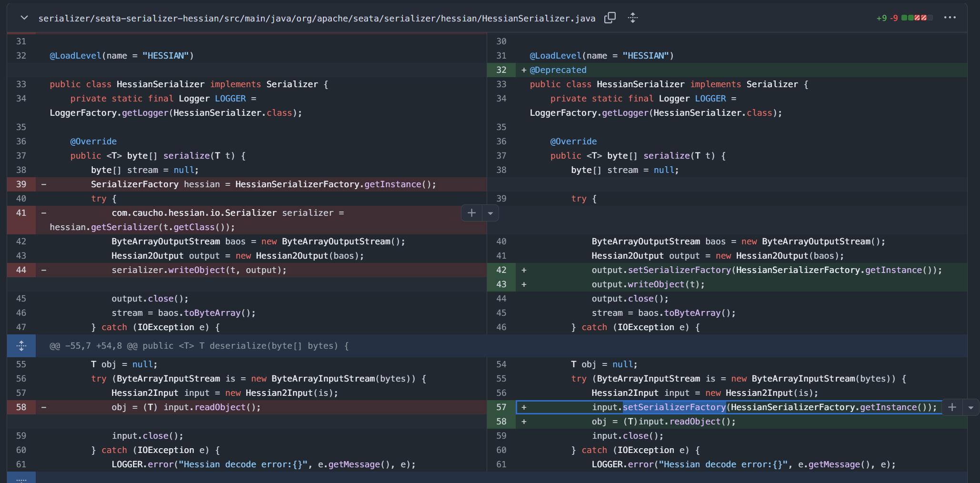The width and height of the screenshot is (980, 483).
Task: Open the file's more options menu
Action: pyautogui.click(x=950, y=18)
